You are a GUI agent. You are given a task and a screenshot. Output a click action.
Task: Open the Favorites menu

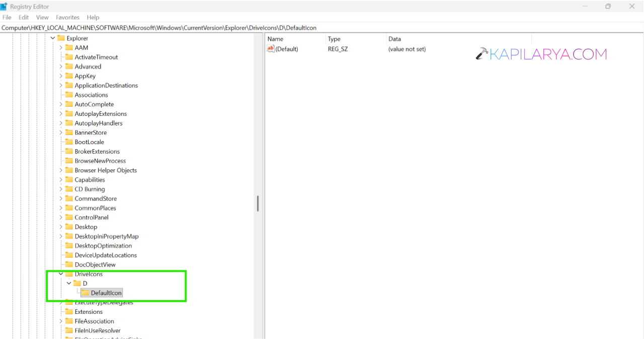[68, 17]
